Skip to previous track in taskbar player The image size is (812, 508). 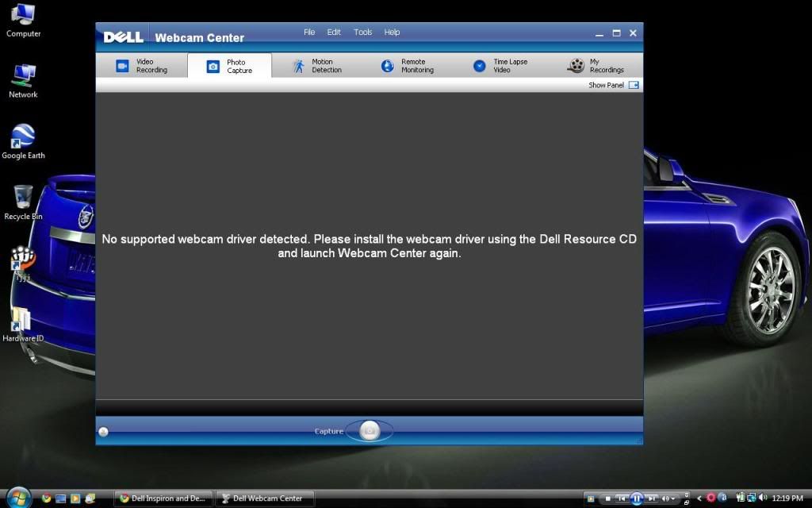pyautogui.click(x=622, y=498)
